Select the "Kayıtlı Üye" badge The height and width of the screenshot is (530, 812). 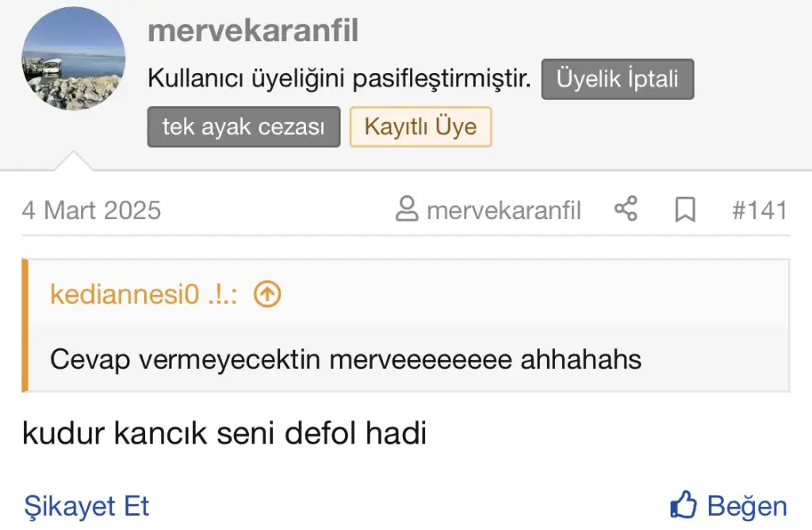[x=420, y=127]
